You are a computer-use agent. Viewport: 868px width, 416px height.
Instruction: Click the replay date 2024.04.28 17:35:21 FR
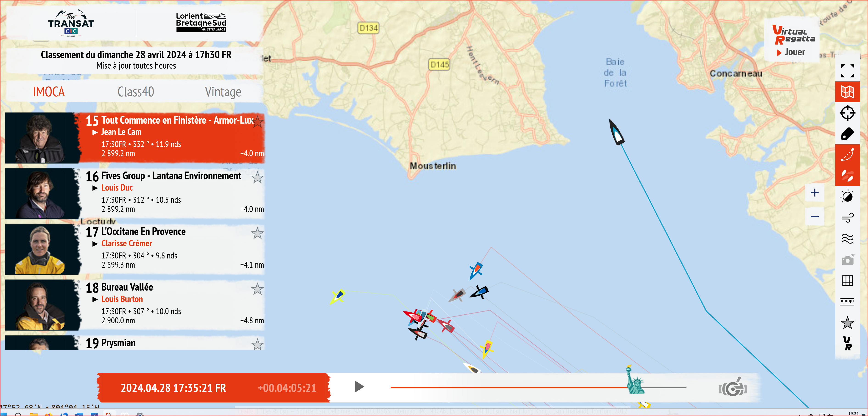pos(173,388)
